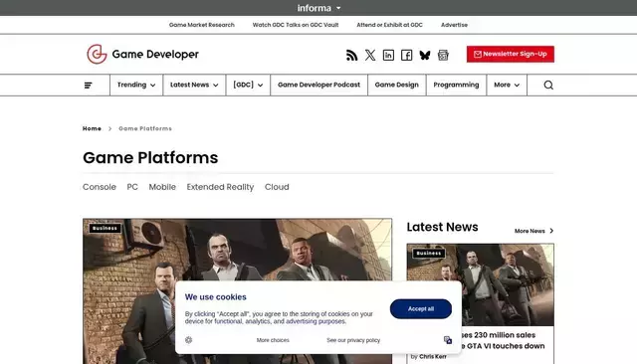Screen dimensions: 637x364
Task: Expand the Trending menu
Action: (136, 85)
